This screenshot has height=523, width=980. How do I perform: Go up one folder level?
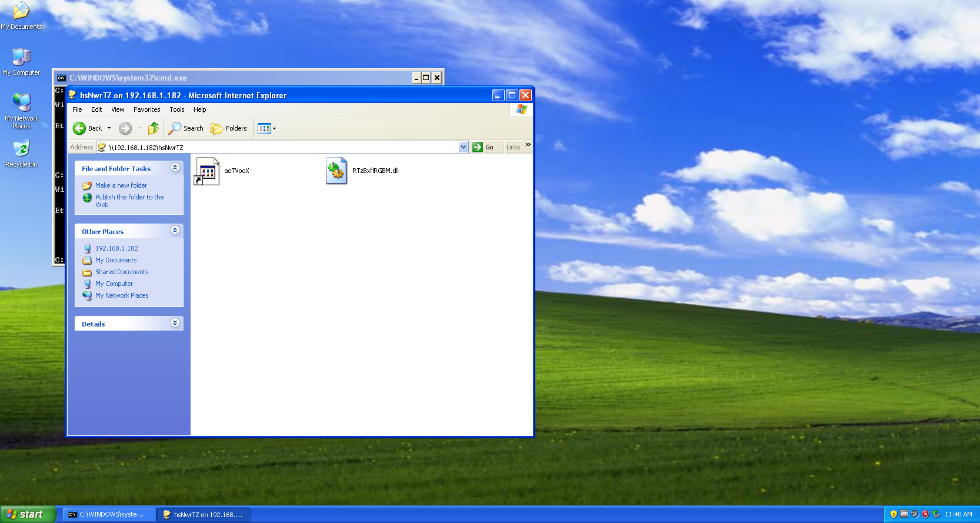click(x=154, y=128)
